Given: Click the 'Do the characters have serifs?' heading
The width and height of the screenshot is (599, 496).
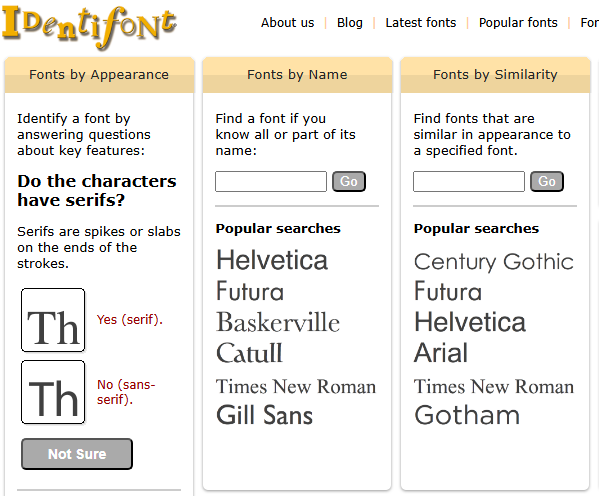Looking at the screenshot, I should [x=97, y=190].
